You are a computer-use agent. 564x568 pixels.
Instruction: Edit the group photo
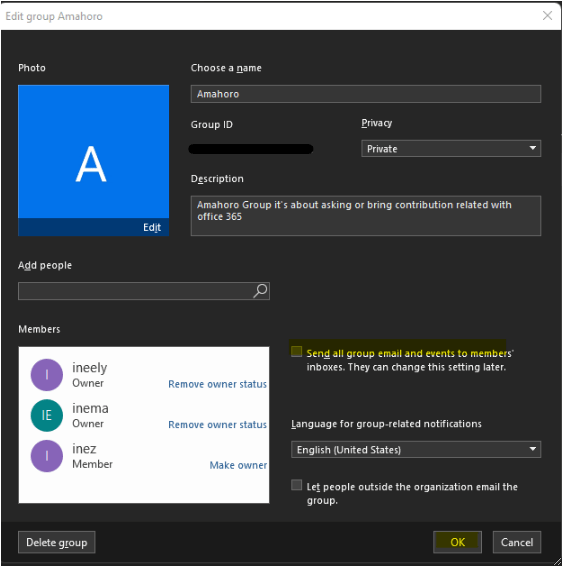pyautogui.click(x=152, y=227)
